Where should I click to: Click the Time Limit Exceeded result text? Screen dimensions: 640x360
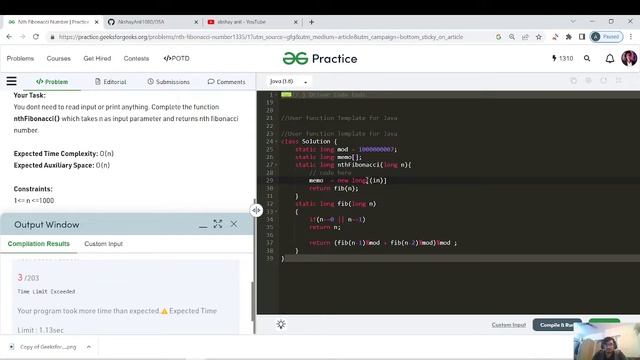46,291
